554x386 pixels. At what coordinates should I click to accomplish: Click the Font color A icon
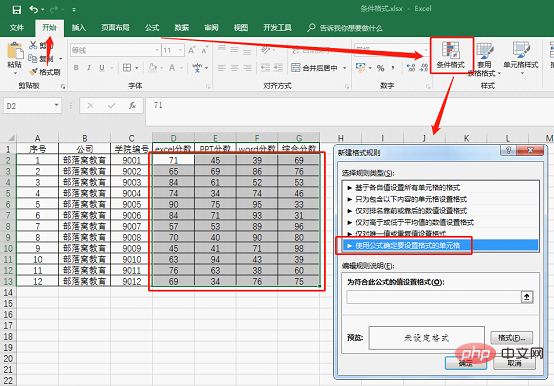click(172, 67)
